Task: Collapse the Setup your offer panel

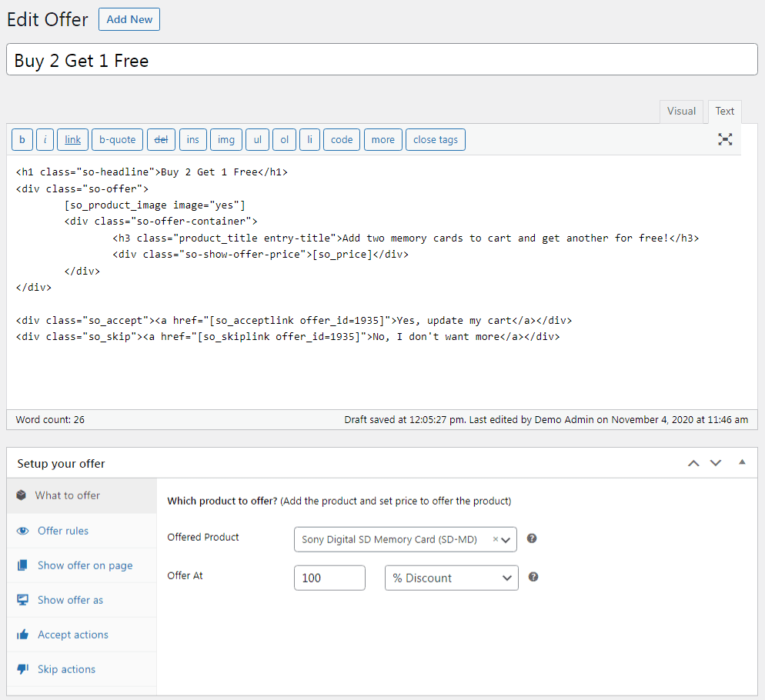Action: tap(742, 462)
